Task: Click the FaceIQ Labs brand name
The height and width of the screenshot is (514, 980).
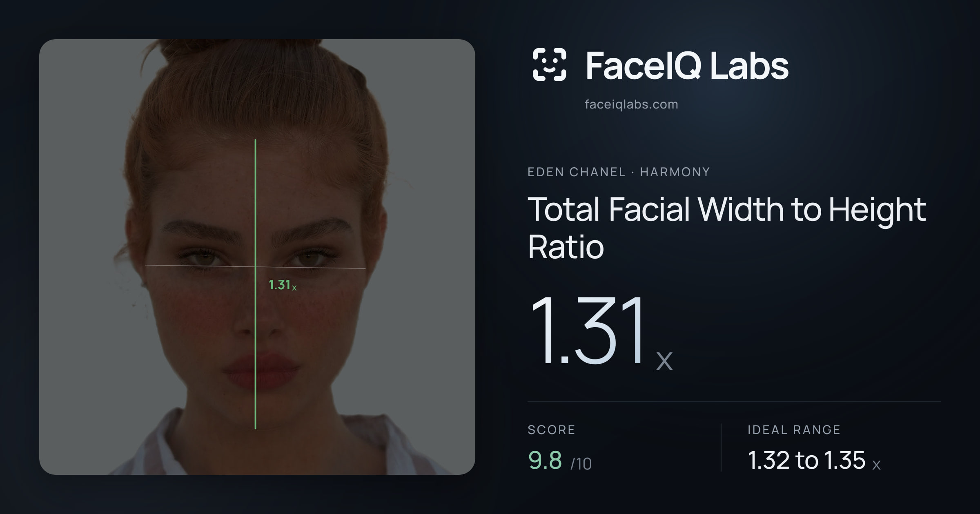Action: [x=687, y=65]
